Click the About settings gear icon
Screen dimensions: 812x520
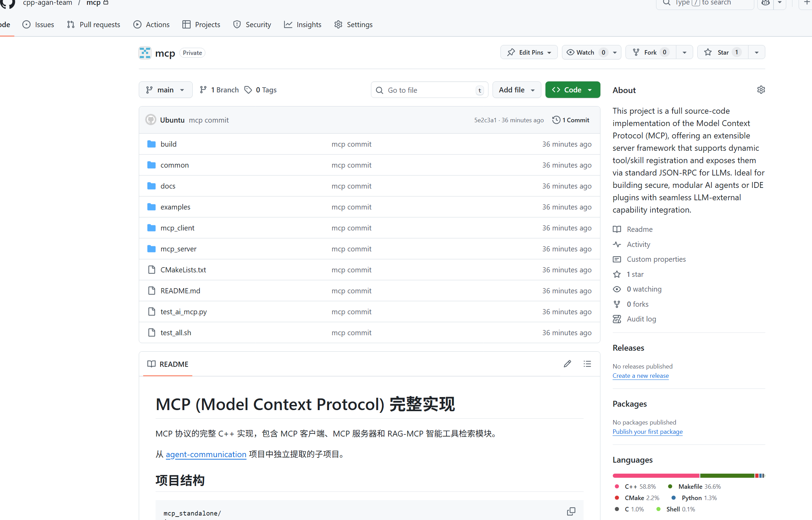click(x=761, y=90)
